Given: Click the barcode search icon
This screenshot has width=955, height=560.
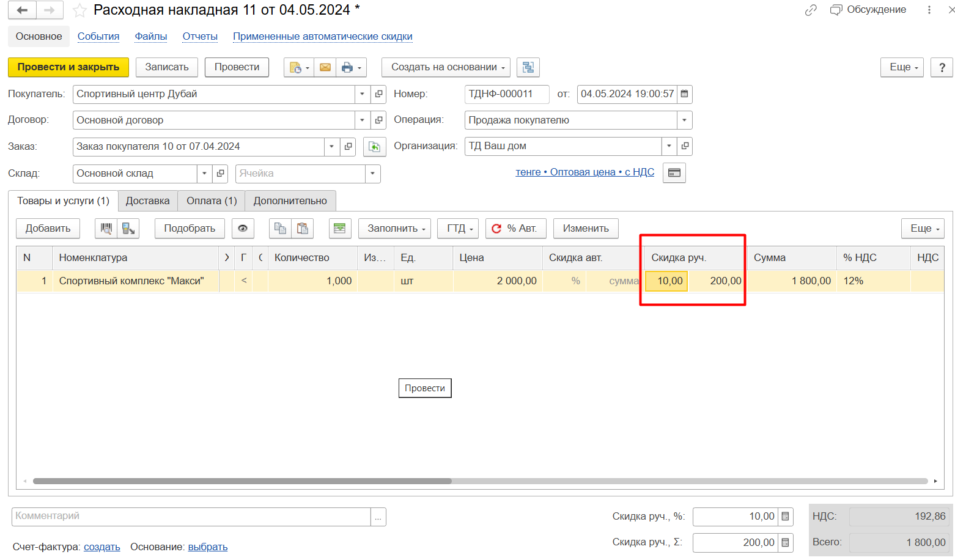Looking at the screenshot, I should point(106,229).
